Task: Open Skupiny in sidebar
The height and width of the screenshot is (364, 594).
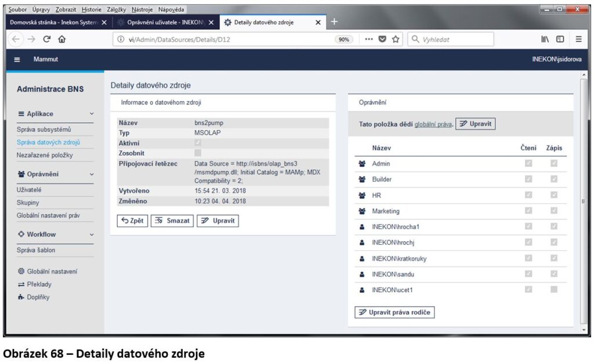Action: pos(28,203)
